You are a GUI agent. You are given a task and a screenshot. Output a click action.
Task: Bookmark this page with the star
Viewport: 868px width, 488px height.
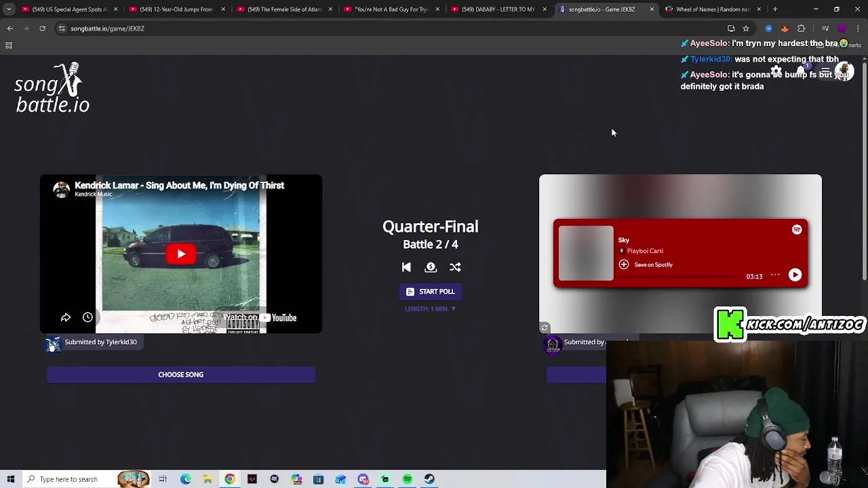click(746, 28)
